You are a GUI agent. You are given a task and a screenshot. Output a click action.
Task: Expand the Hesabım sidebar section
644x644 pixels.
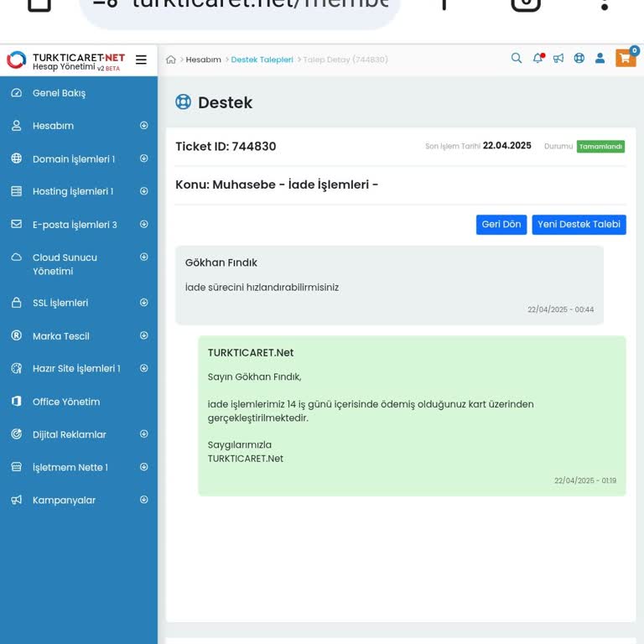tap(143, 126)
